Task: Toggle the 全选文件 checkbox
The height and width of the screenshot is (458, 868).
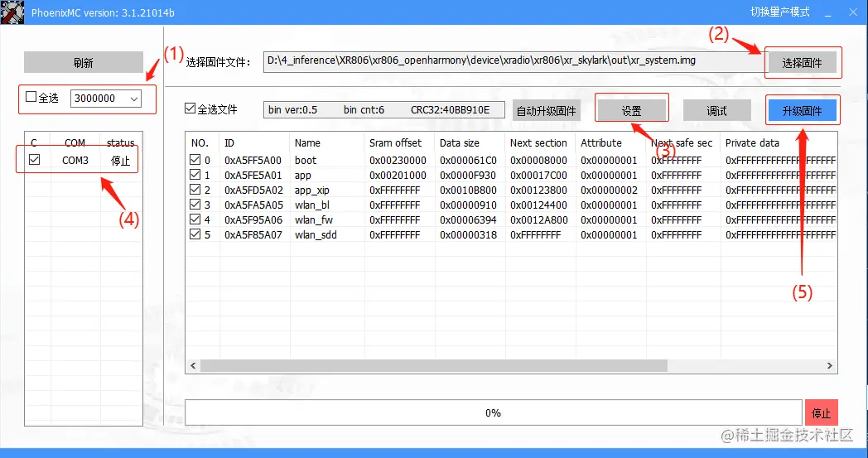Action: [x=190, y=108]
